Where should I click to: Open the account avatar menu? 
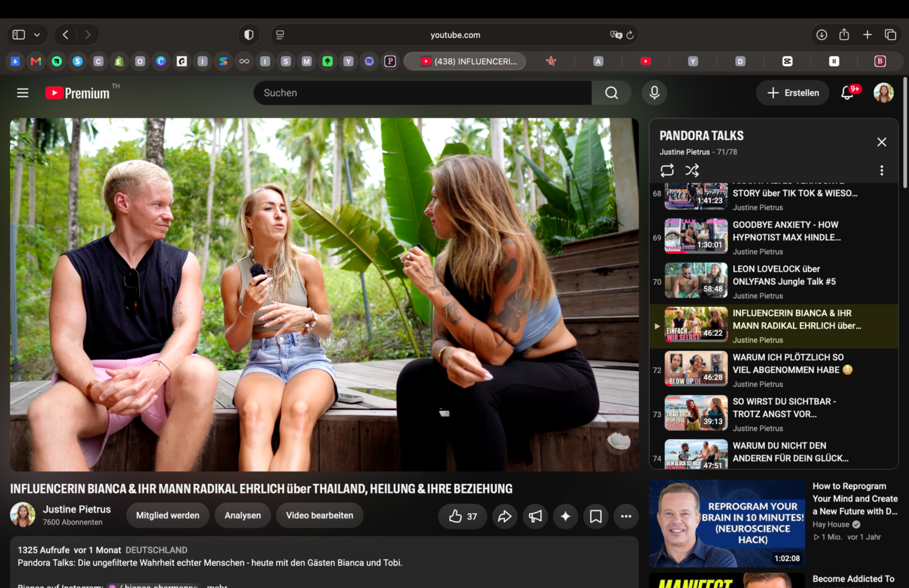[x=883, y=93]
